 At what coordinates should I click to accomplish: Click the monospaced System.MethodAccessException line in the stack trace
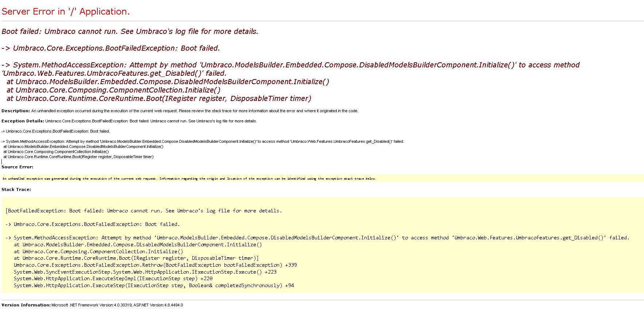(317, 238)
